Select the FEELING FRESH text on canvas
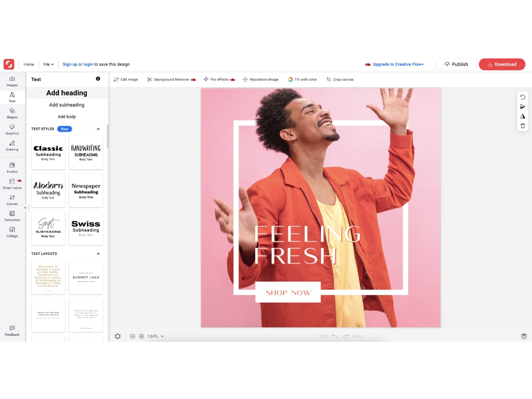532x399 pixels. 308,245
